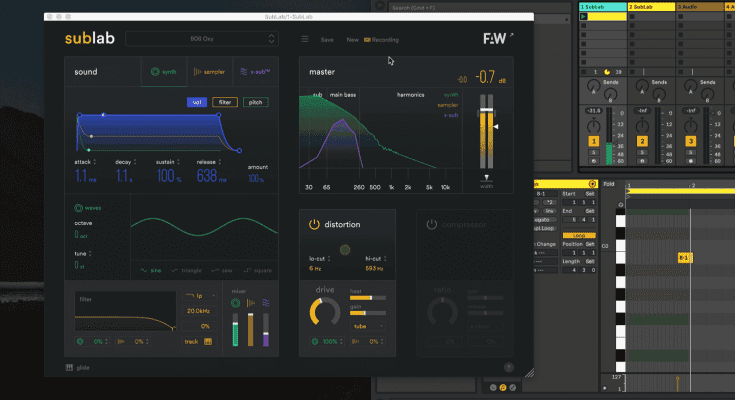Open the 808 Oxy preset dropdown
The height and width of the screenshot is (400, 735).
(201, 39)
